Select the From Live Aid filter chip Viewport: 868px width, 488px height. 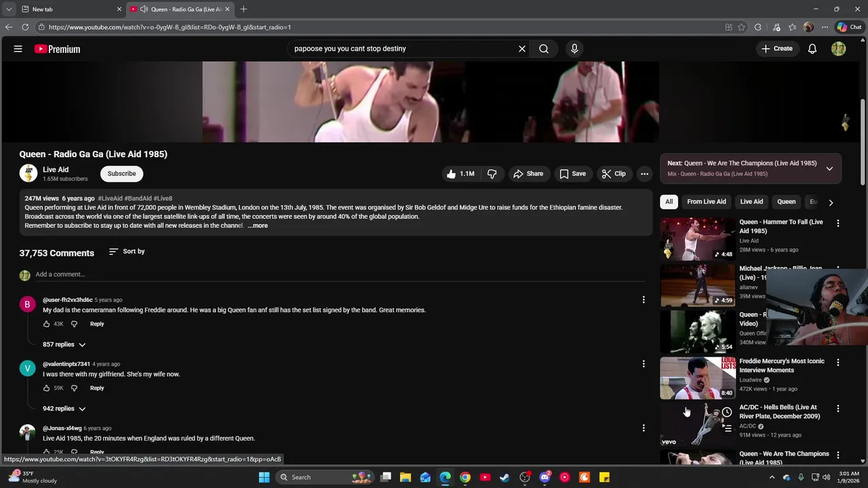pos(707,202)
